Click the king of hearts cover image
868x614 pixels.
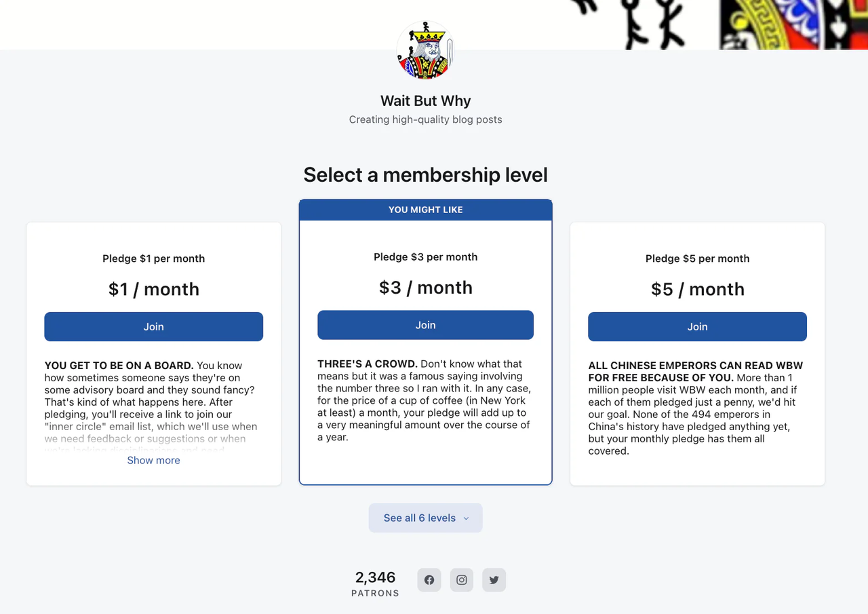click(793, 24)
